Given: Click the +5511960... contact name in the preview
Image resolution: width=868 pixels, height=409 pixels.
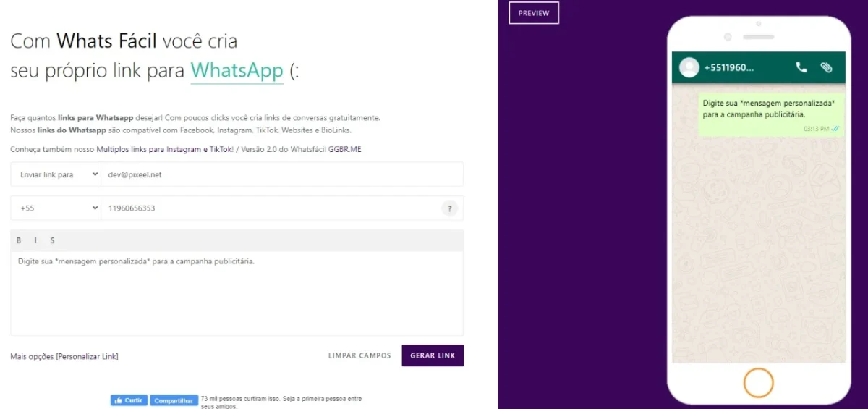Looking at the screenshot, I should tap(729, 67).
